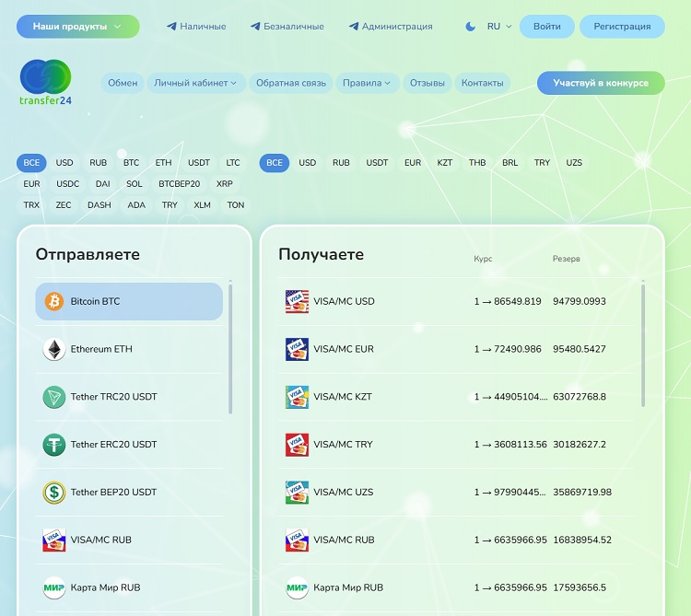
Task: Expand the Личный кабинет menu
Action: tap(194, 83)
